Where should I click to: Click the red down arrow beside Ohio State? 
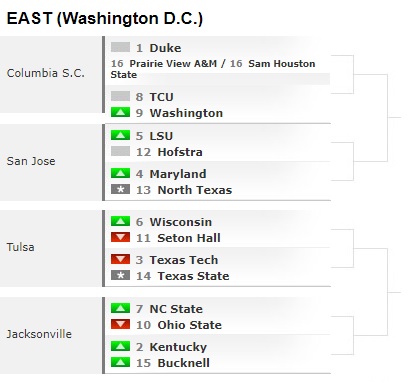[x=120, y=324]
